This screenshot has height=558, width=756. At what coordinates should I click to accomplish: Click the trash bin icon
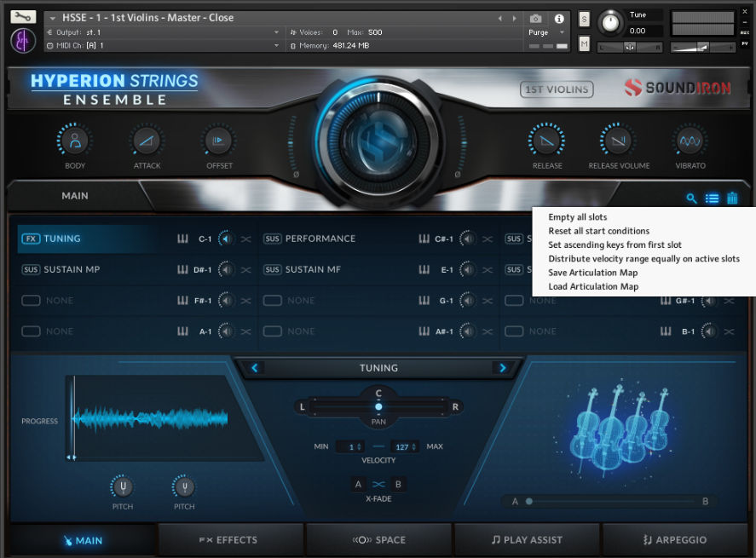(732, 198)
